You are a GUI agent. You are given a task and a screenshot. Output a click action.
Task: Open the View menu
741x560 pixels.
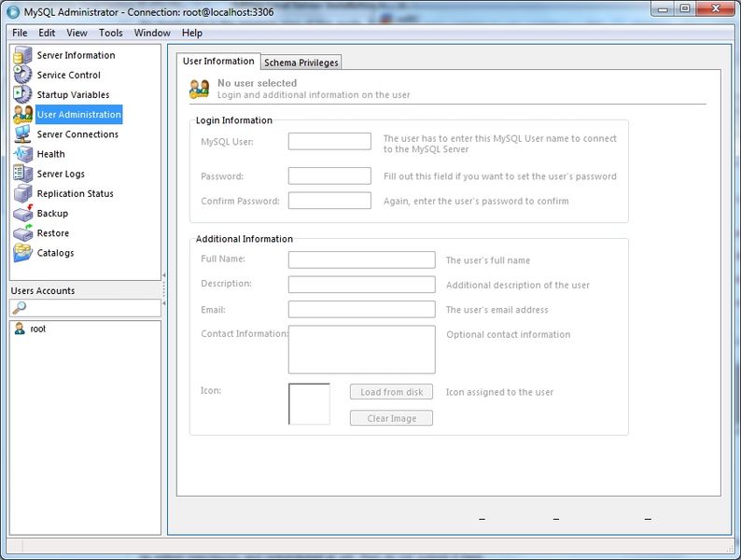(77, 33)
